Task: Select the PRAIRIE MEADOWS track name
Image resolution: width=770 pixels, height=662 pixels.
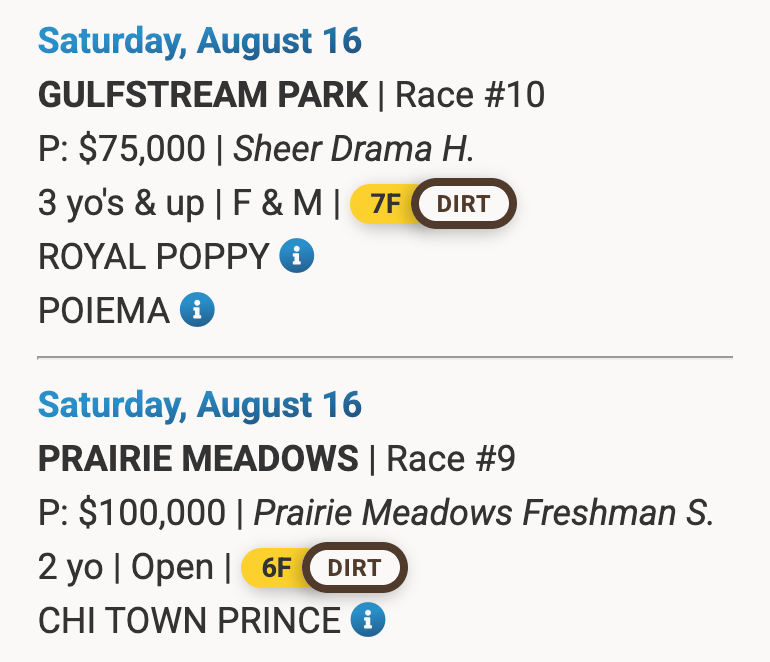Action: click(198, 460)
